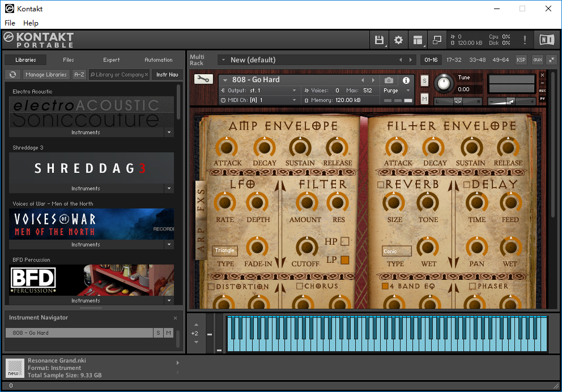
Task: Switch to the Expert tab
Action: (x=112, y=60)
